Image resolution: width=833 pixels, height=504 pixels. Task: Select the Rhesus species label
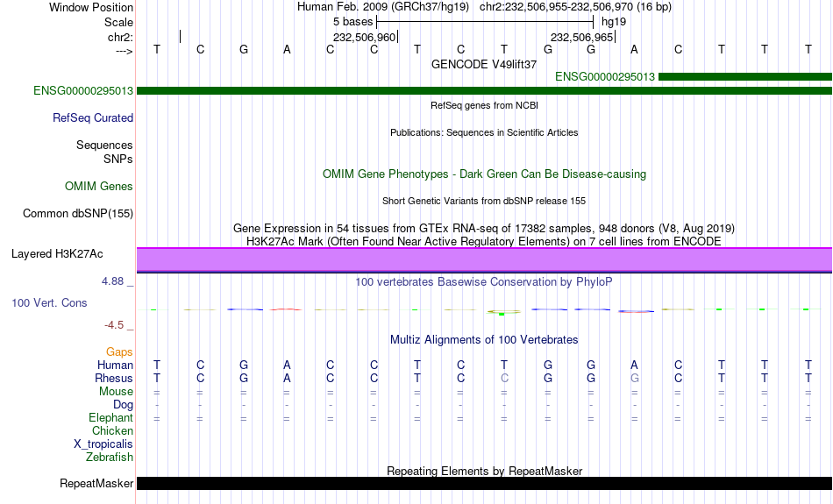114,378
